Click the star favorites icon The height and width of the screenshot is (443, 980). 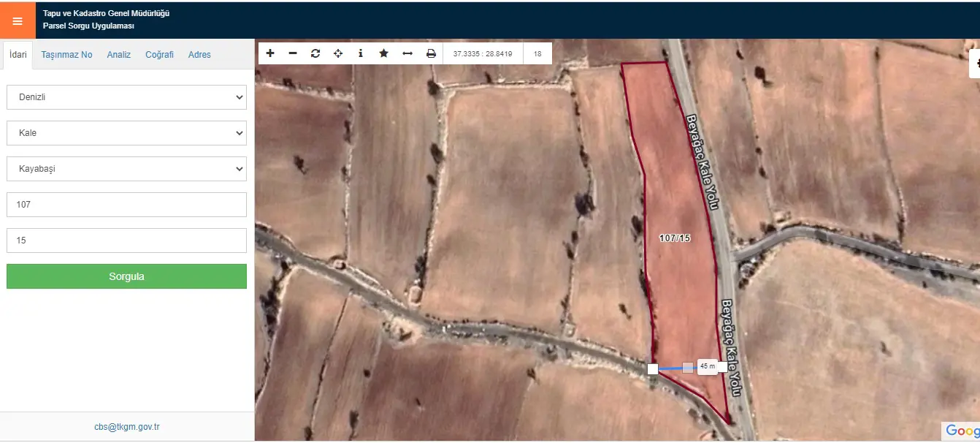tap(383, 53)
